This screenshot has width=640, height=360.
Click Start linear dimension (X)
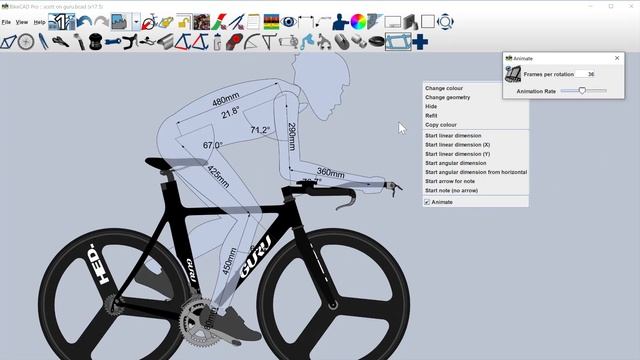click(x=458, y=145)
